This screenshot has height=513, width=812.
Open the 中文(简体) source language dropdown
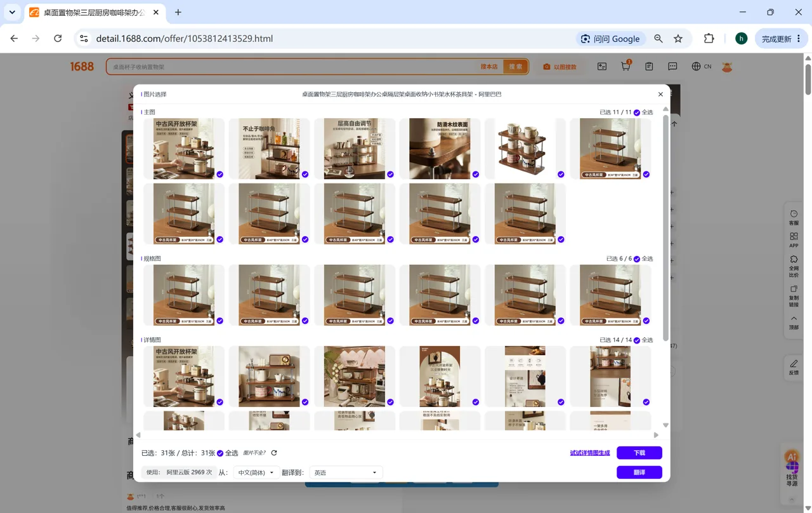click(x=256, y=472)
